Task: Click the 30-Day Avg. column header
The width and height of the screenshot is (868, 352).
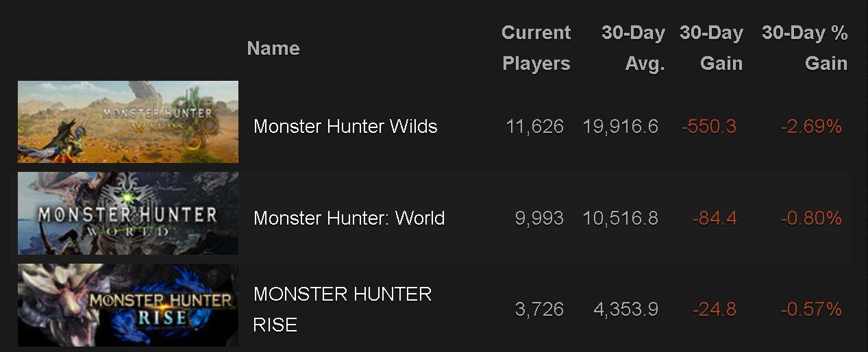Action: click(633, 48)
